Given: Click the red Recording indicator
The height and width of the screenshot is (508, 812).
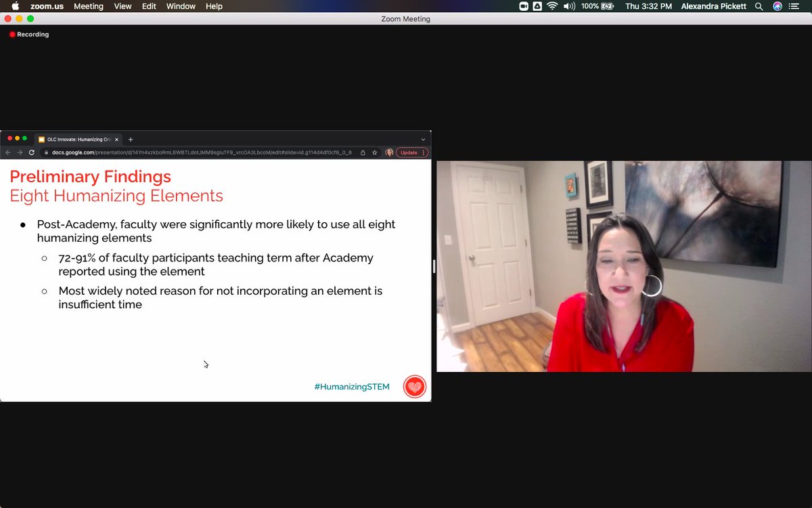Looking at the screenshot, I should (x=29, y=34).
